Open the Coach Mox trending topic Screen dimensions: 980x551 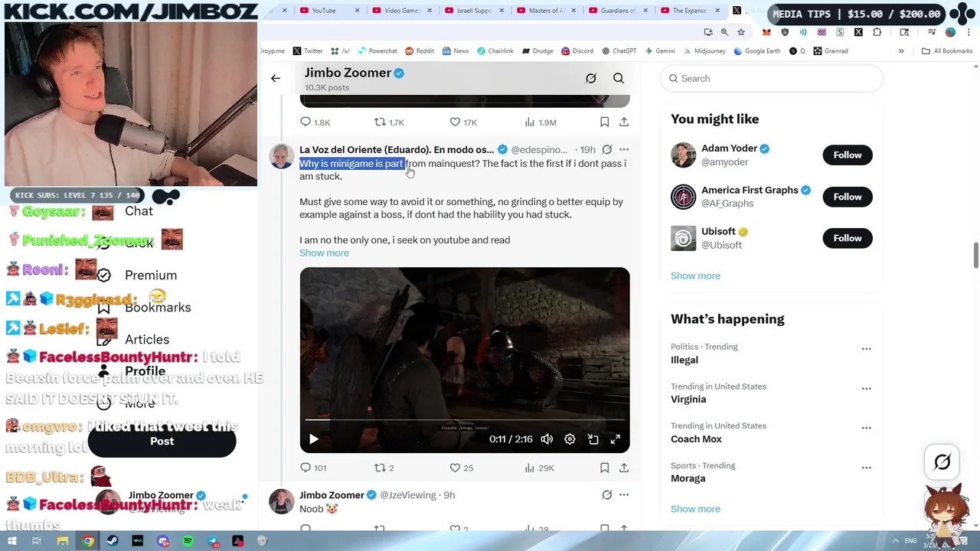point(696,439)
